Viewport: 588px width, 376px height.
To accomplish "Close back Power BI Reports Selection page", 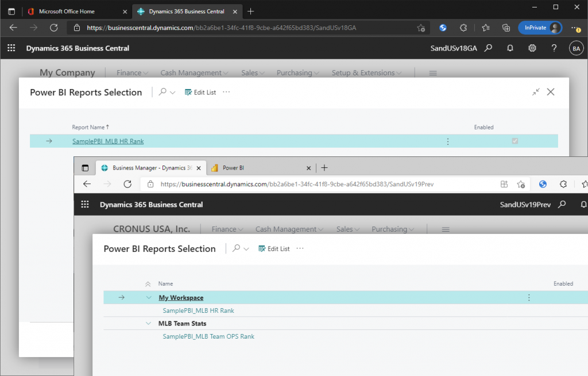I will coord(551,92).
